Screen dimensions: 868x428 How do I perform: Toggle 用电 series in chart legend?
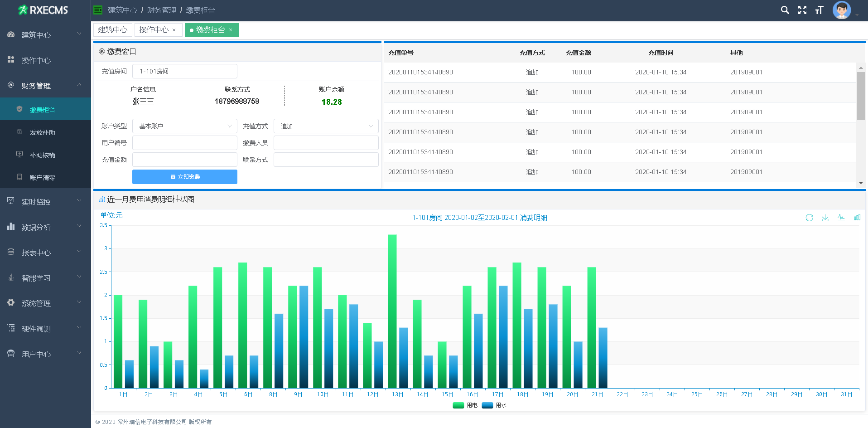click(465, 405)
